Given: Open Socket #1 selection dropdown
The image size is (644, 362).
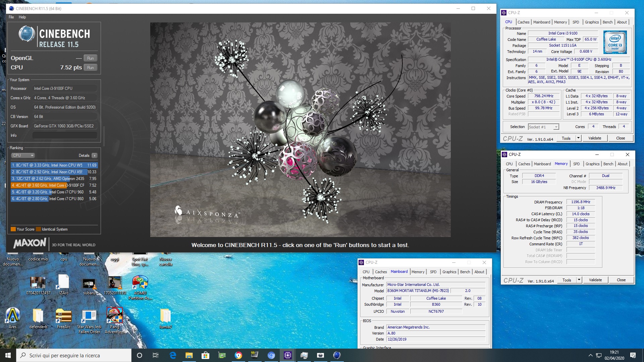Looking at the screenshot, I should click(543, 127).
